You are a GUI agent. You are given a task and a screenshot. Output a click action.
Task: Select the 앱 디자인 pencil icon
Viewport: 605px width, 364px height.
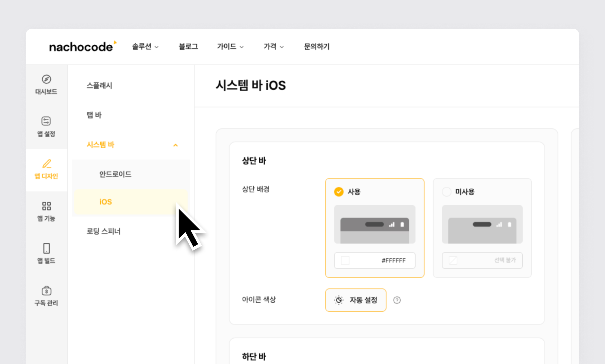47,164
